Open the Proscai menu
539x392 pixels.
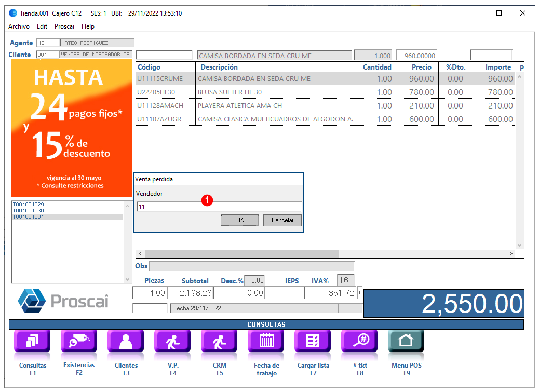(x=64, y=26)
